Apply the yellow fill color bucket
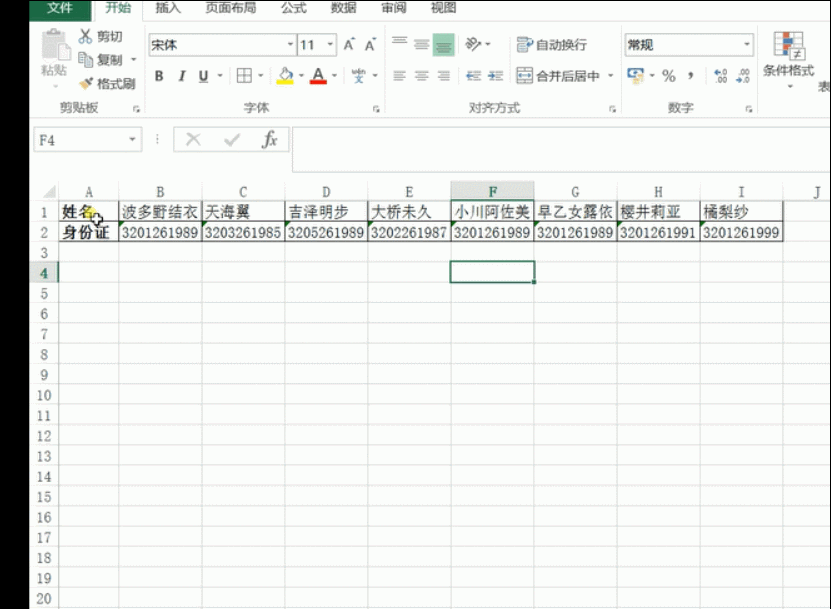 coord(285,76)
